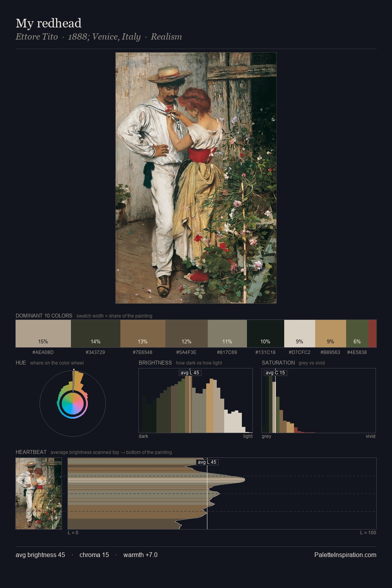
Task: Click the '11%' share label
Action: click(x=227, y=342)
